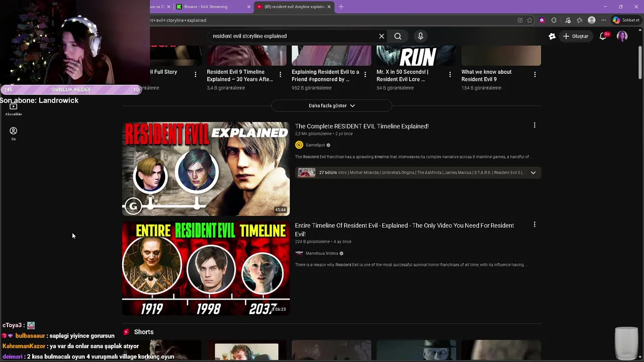Click the Son abone: Landrowick text
The image size is (644, 362).
(x=39, y=101)
